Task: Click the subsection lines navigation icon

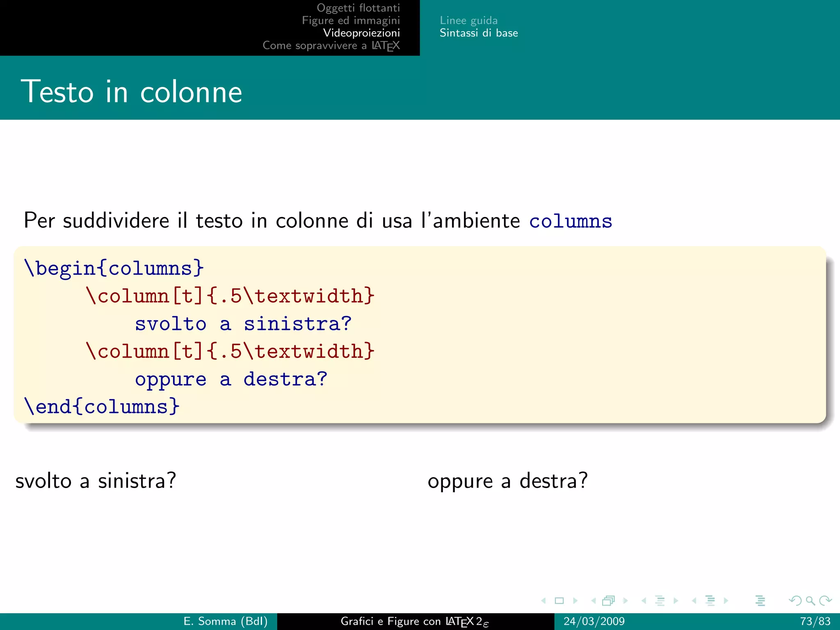Action: click(x=660, y=601)
